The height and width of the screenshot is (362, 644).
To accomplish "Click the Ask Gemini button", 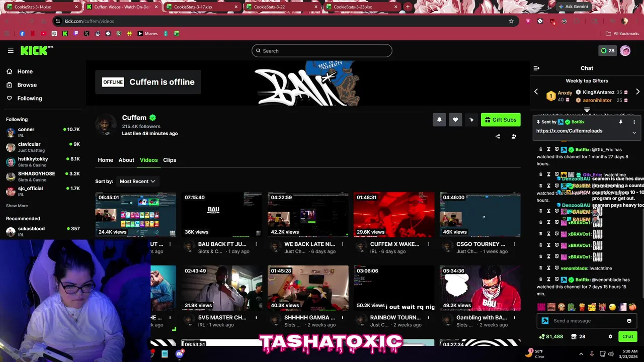I will click(x=572, y=7).
